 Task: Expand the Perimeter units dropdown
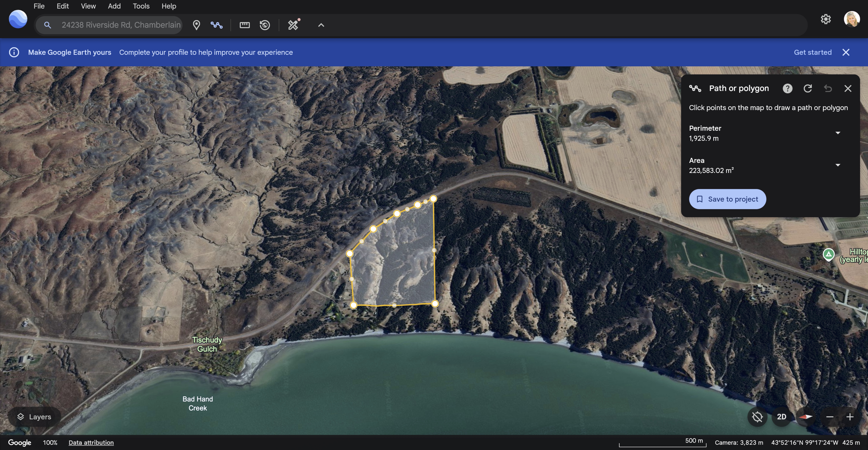838,133
